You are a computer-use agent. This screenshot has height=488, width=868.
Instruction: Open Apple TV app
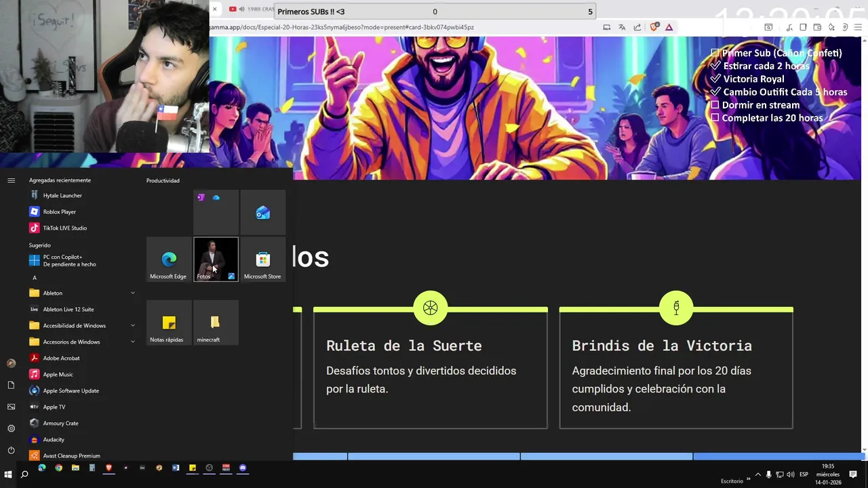tap(81, 407)
